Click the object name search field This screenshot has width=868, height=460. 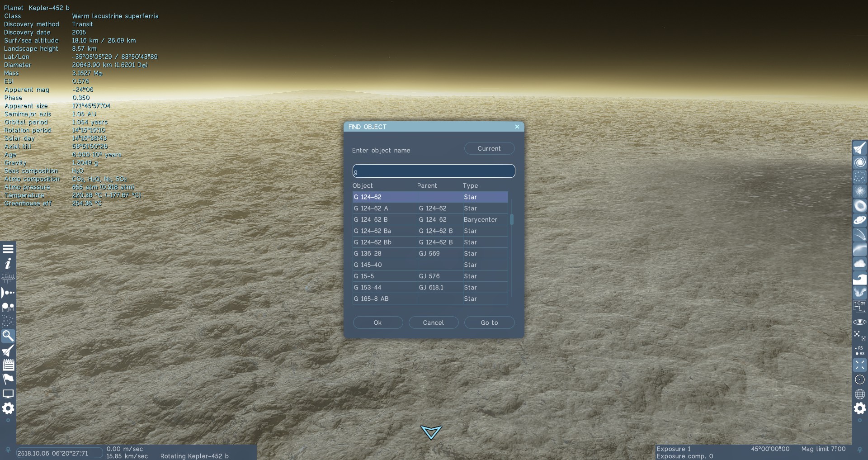click(433, 171)
